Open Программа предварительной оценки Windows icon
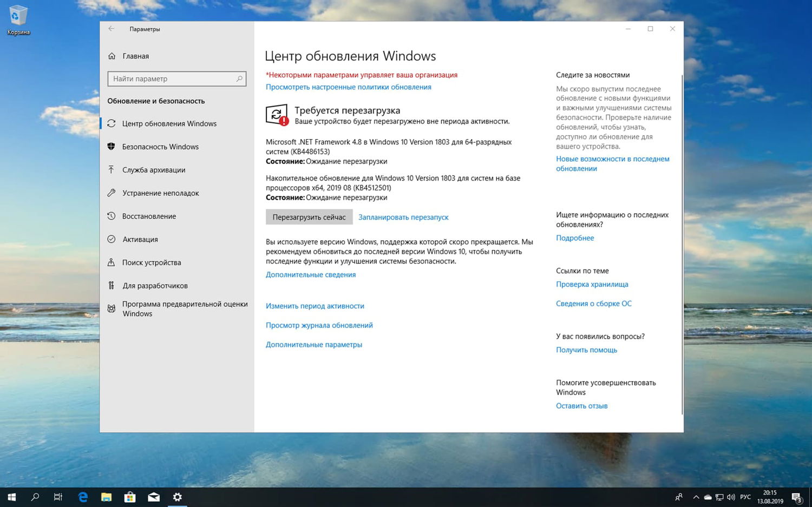The width and height of the screenshot is (812, 507). [111, 308]
